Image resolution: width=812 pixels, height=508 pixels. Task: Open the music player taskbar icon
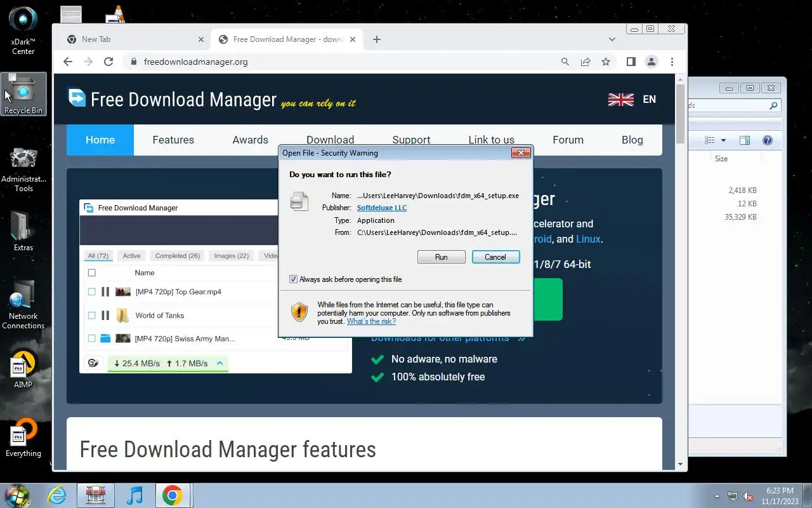[x=134, y=495]
